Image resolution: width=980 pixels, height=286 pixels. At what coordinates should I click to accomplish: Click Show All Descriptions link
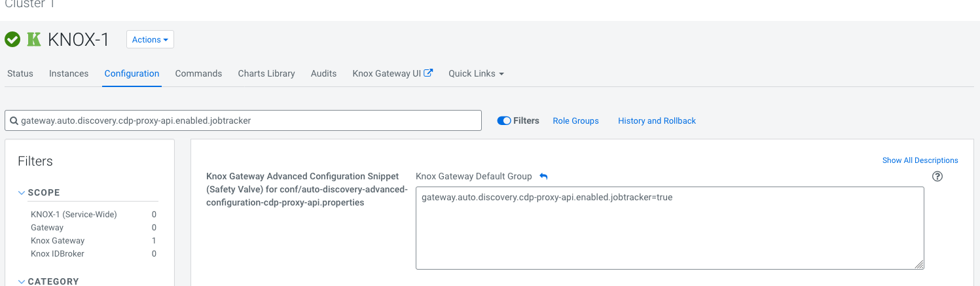[x=920, y=160]
